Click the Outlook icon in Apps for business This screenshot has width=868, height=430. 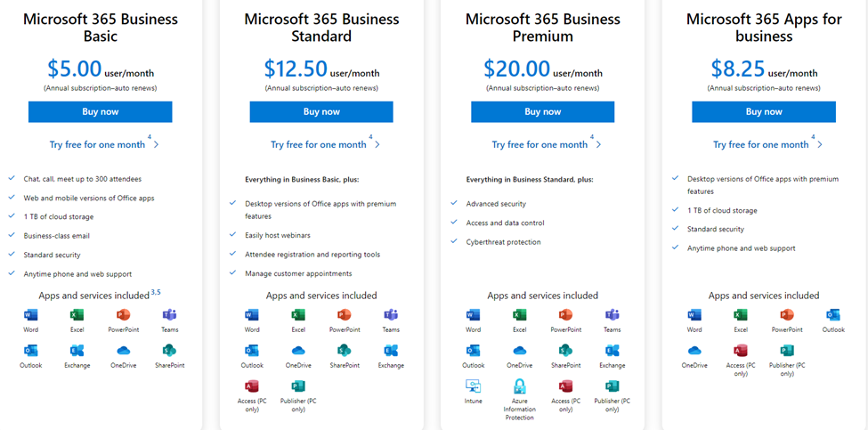click(833, 315)
